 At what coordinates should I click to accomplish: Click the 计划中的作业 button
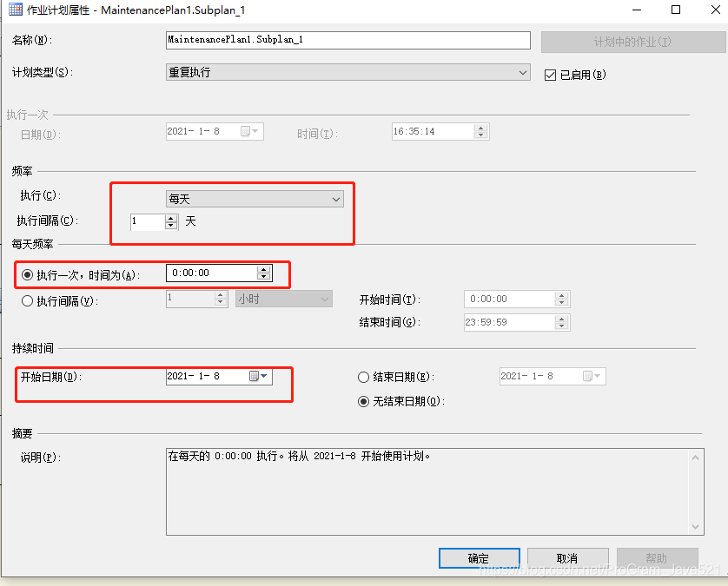632,42
